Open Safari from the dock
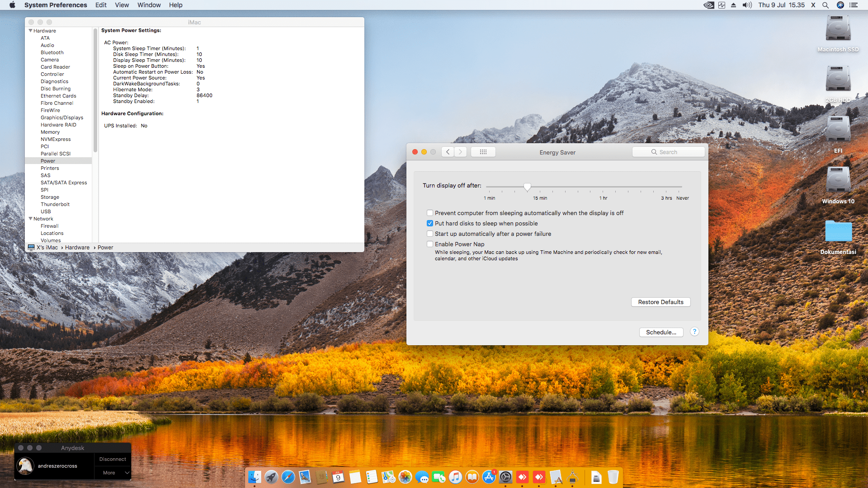 click(x=288, y=477)
